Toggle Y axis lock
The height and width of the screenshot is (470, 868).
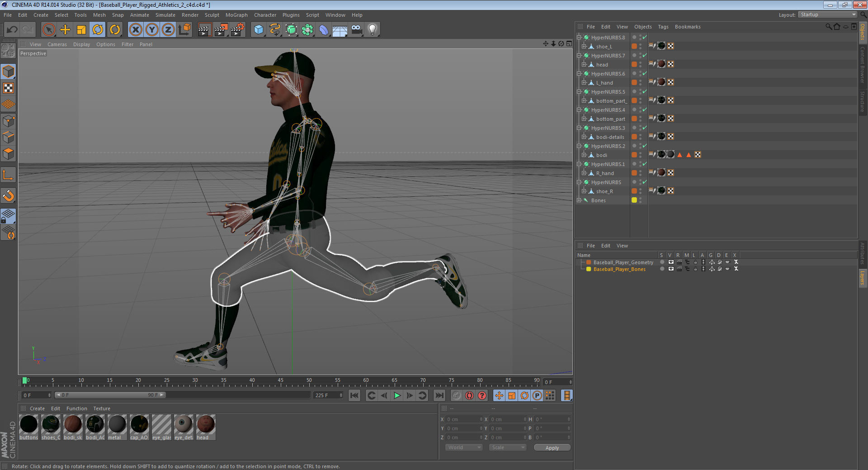coord(152,30)
